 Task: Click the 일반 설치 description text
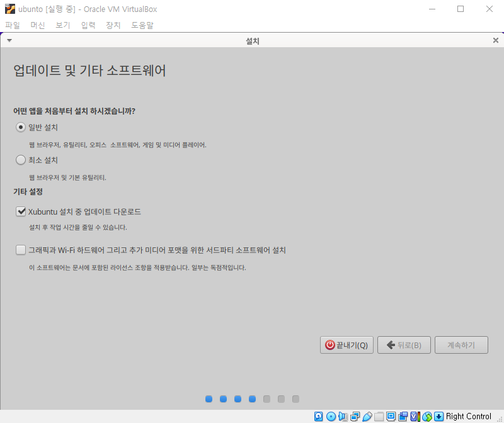click(x=118, y=145)
